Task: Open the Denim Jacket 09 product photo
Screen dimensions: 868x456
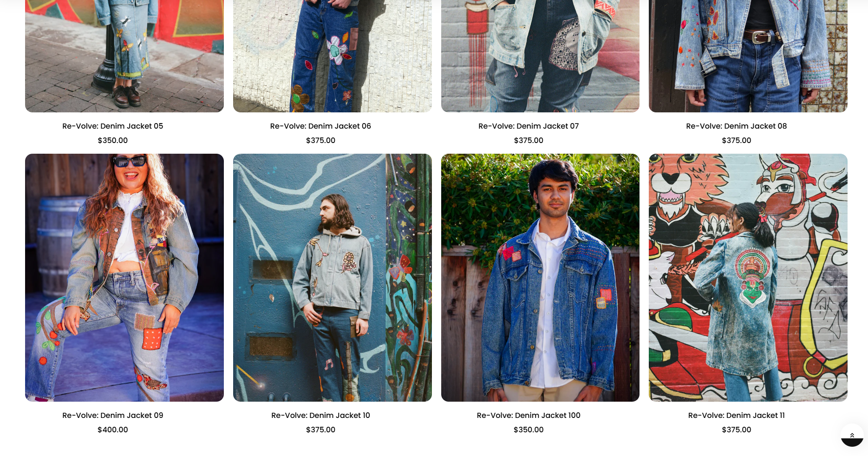Action: pyautogui.click(x=124, y=278)
